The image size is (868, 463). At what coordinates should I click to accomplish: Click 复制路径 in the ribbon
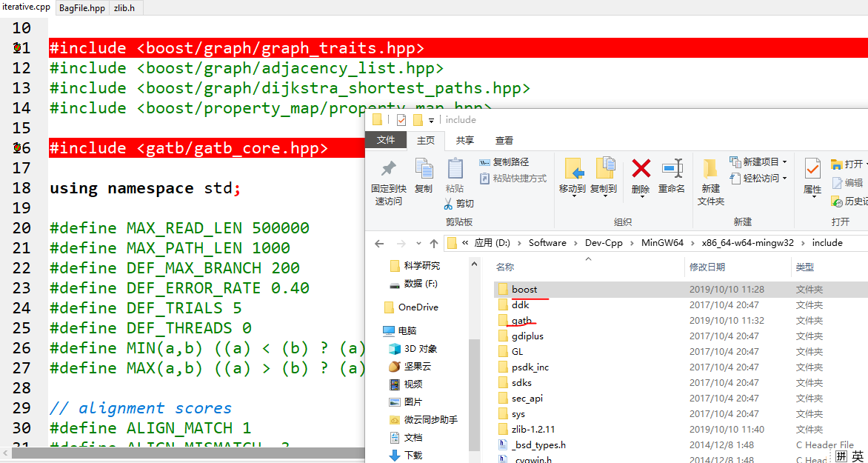[x=504, y=162]
